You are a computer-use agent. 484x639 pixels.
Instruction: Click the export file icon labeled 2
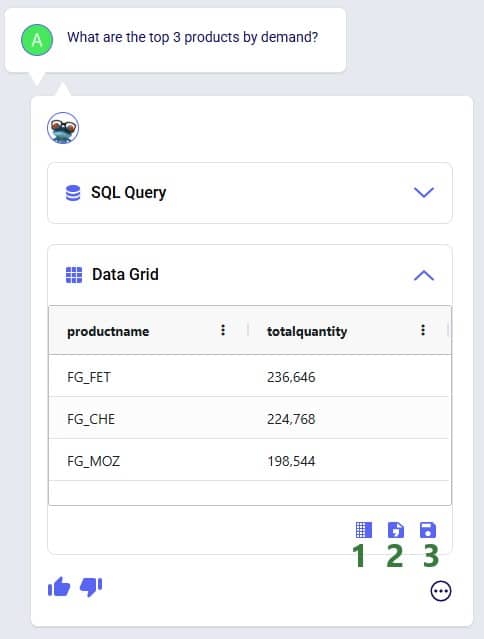click(x=396, y=530)
